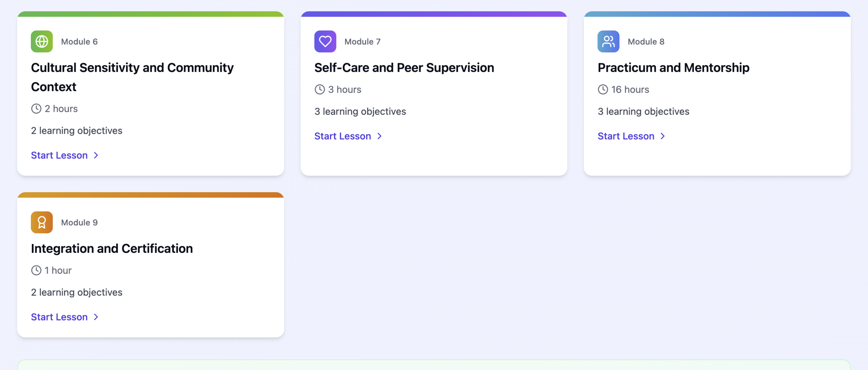Screen dimensions: 868x370
Task: Click the clock icon beside 2 hours
Action: [36, 108]
